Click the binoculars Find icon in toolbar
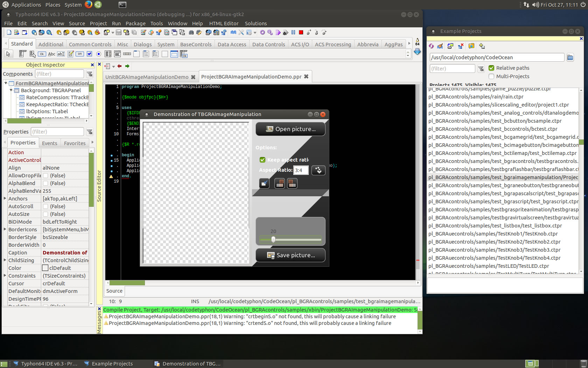 (x=191, y=33)
